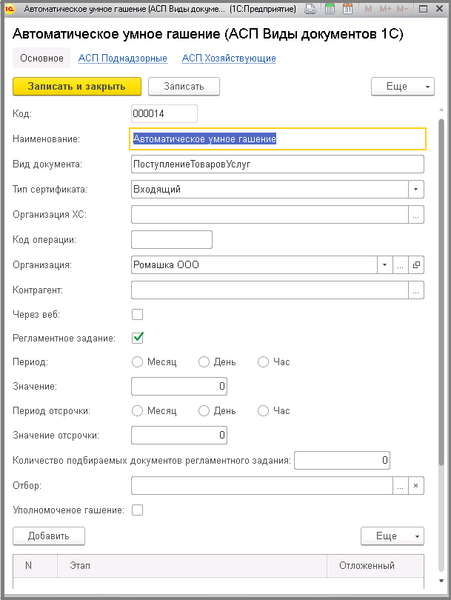The width and height of the screenshot is (451, 600).
Task: Enable the Через веб checkbox
Action: pyautogui.click(x=137, y=315)
